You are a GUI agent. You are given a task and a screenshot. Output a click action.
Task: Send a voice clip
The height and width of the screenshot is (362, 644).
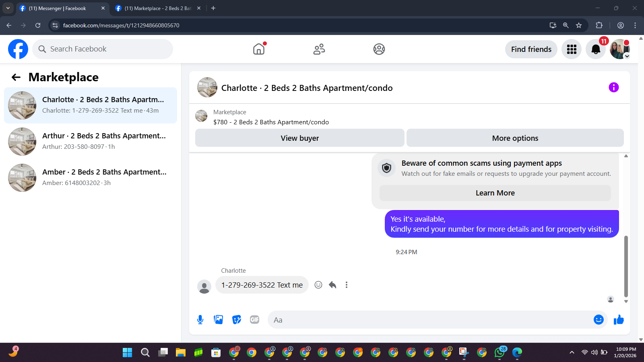[x=200, y=320]
